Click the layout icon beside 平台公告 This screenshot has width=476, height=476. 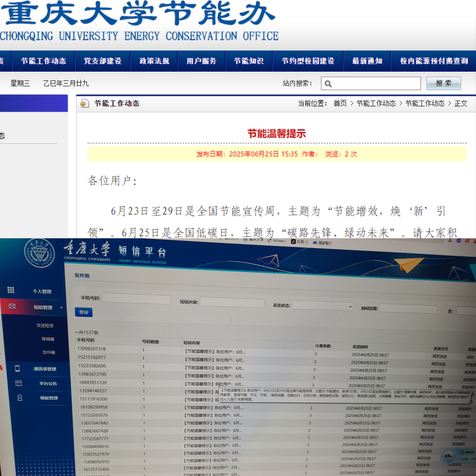(18, 383)
